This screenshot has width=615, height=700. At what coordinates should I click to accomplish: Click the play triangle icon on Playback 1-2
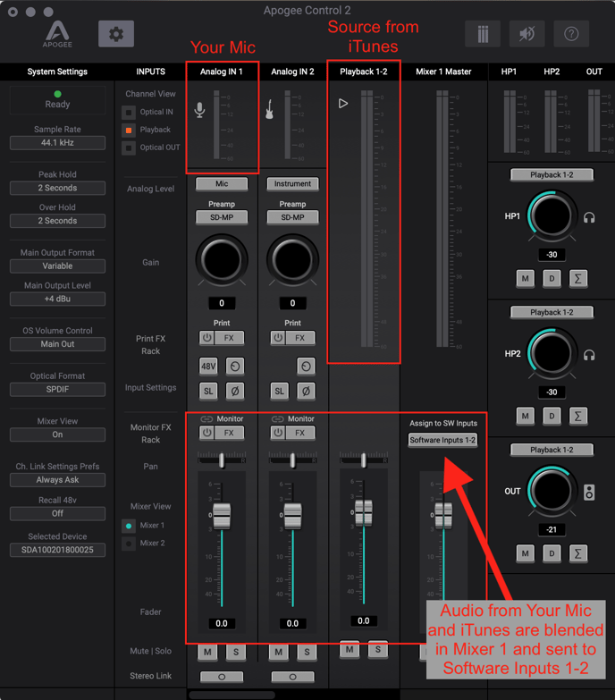(342, 104)
